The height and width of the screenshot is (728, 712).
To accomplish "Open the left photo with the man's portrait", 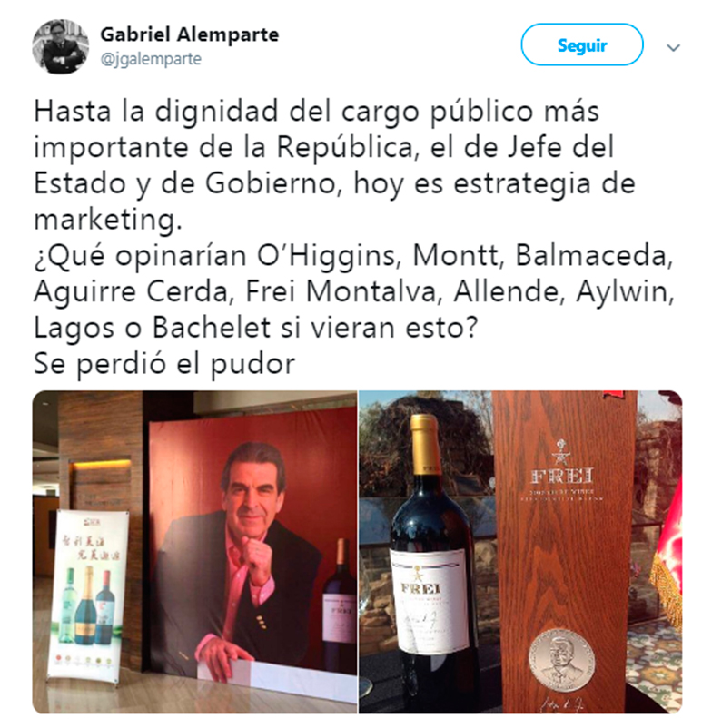I will coord(194,552).
